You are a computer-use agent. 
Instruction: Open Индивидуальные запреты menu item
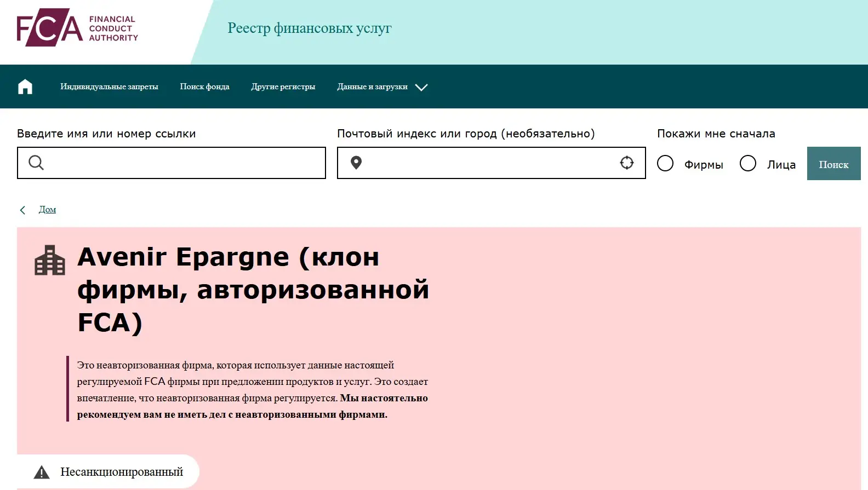[x=109, y=87]
